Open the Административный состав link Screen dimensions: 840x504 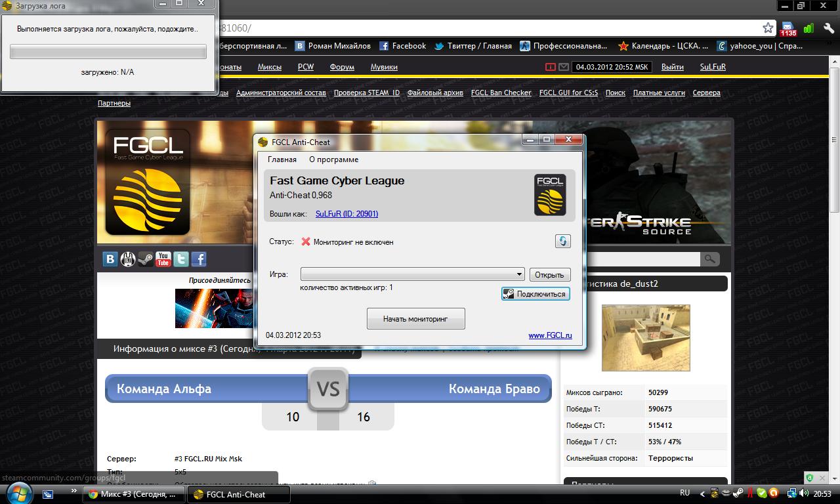pos(281,93)
